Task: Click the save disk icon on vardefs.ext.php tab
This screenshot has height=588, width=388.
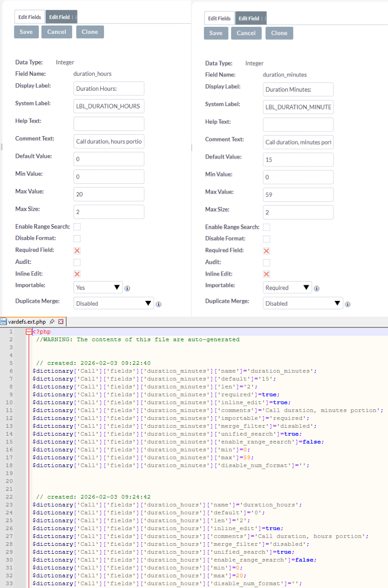Action: click(4, 321)
